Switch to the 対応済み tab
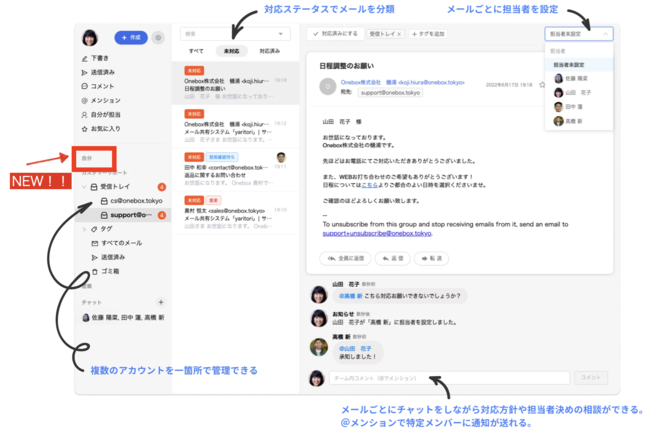This screenshot has height=431, width=650. pos(269,50)
